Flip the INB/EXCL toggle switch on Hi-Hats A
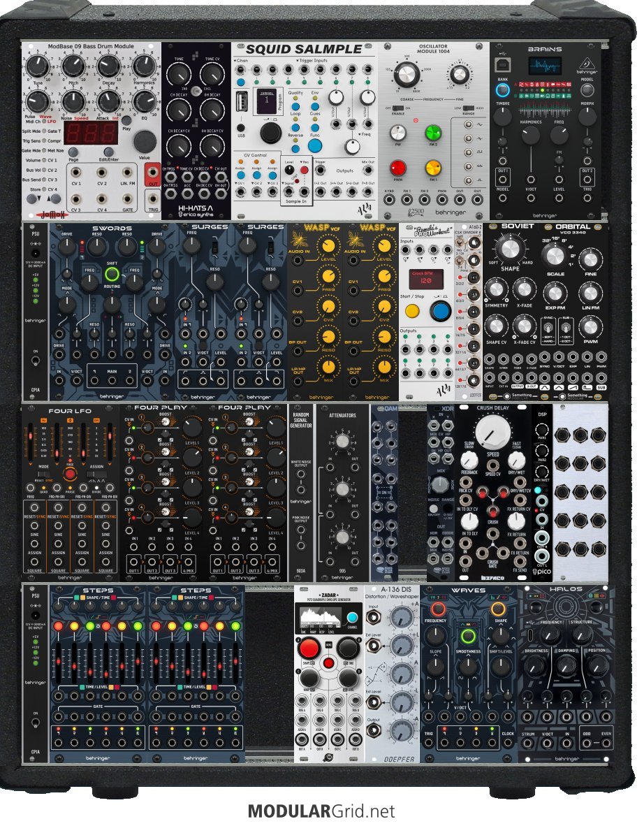644x826 pixels. (x=196, y=91)
